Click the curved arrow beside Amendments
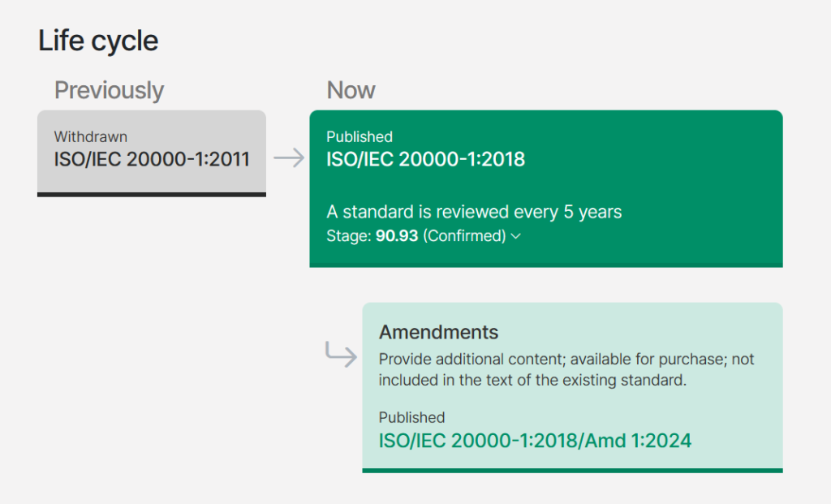The width and height of the screenshot is (831, 504). point(341,354)
